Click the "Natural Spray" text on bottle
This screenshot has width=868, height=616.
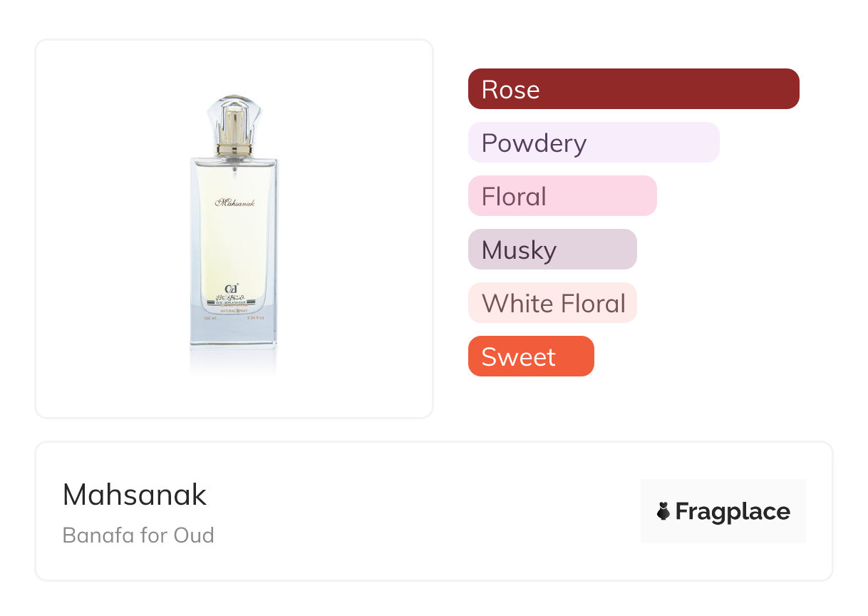[234, 312]
